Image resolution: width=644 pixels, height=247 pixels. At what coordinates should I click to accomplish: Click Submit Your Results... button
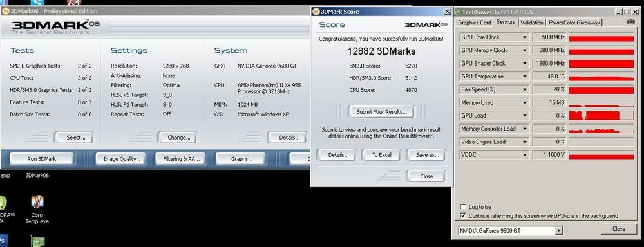[381, 112]
